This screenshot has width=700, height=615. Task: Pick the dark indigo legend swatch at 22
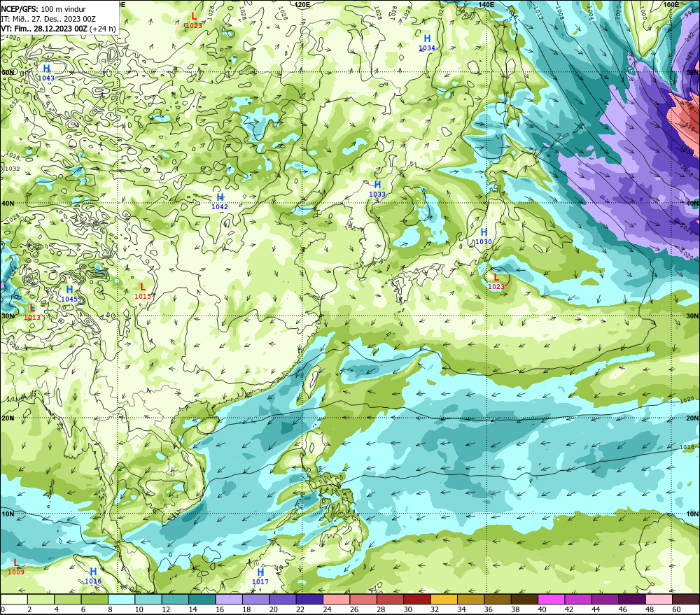click(310, 599)
